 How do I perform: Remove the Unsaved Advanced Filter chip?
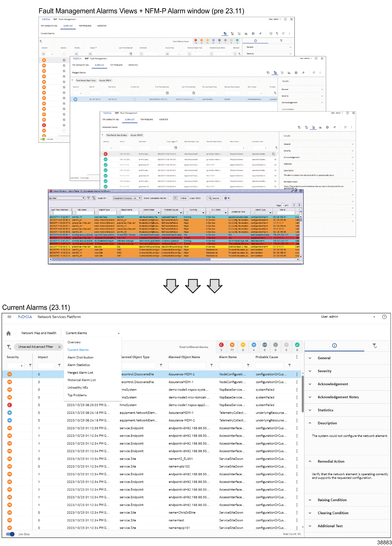[59, 347]
